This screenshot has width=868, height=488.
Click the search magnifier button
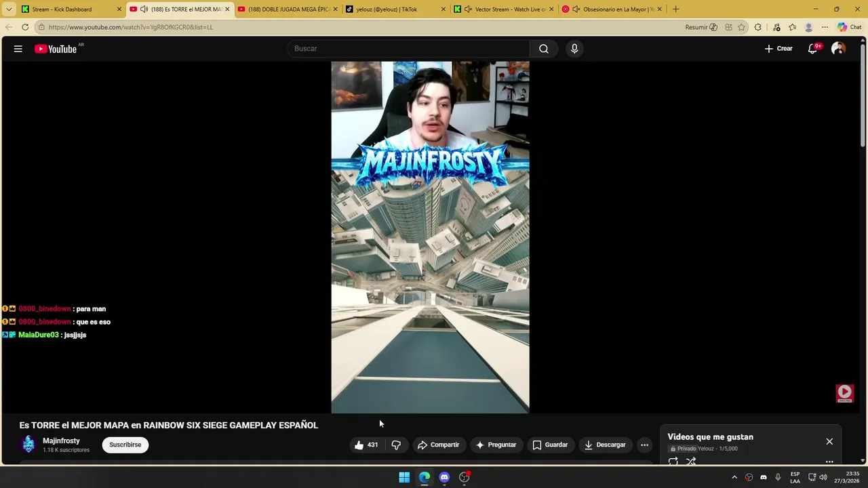543,49
